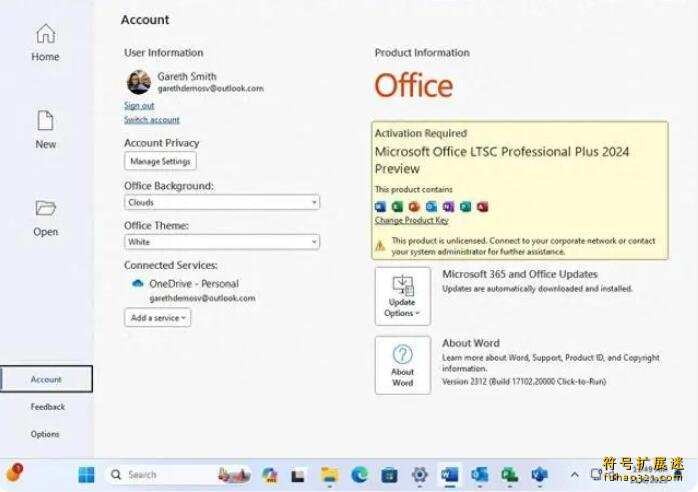Open the widgets icon at taskbar's left end
The width and height of the screenshot is (698, 492).
pyautogui.click(x=15, y=473)
